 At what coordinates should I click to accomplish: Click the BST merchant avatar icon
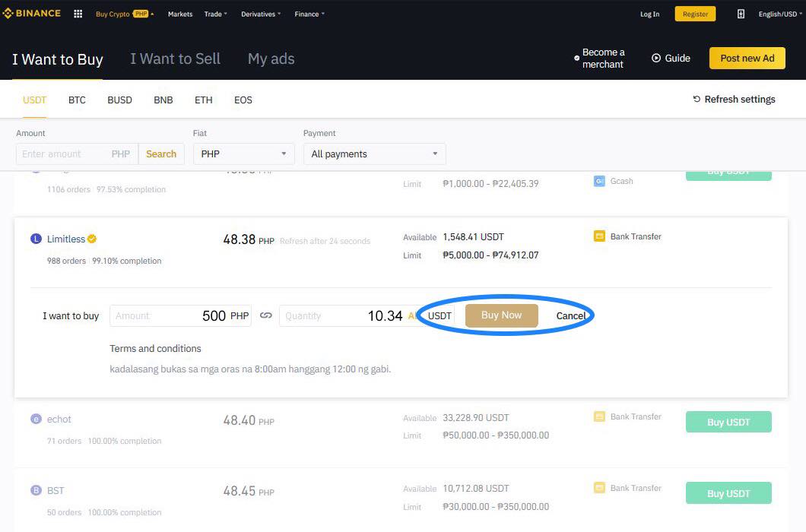click(36, 490)
